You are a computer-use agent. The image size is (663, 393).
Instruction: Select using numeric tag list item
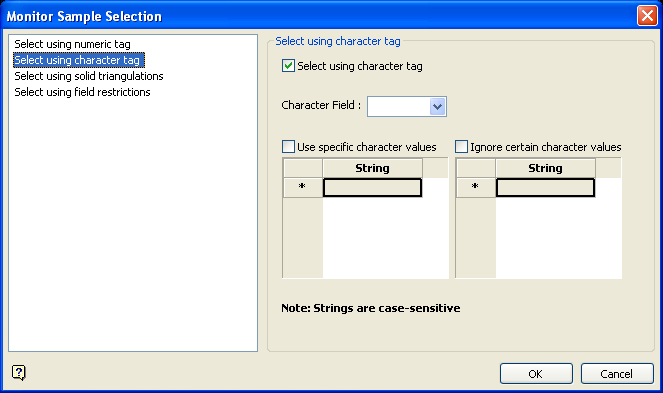click(72, 44)
